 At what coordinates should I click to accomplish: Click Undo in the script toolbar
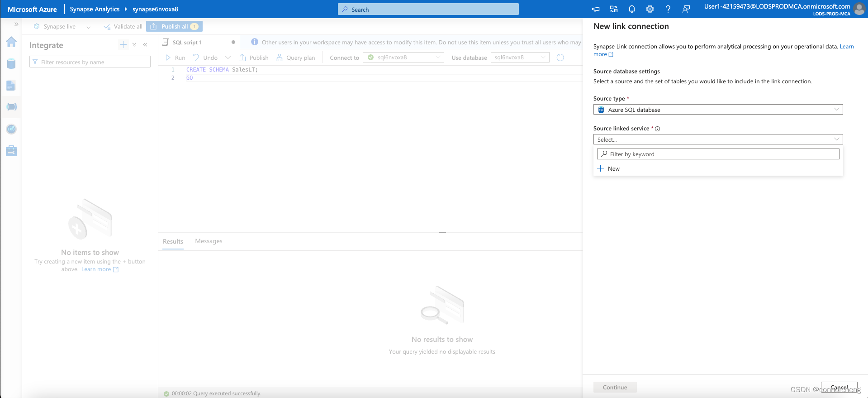(x=205, y=58)
